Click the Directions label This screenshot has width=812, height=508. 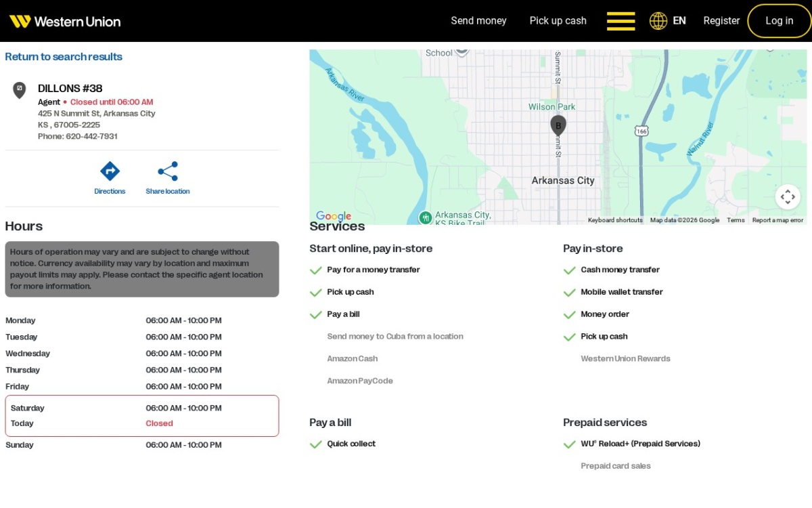tap(110, 192)
